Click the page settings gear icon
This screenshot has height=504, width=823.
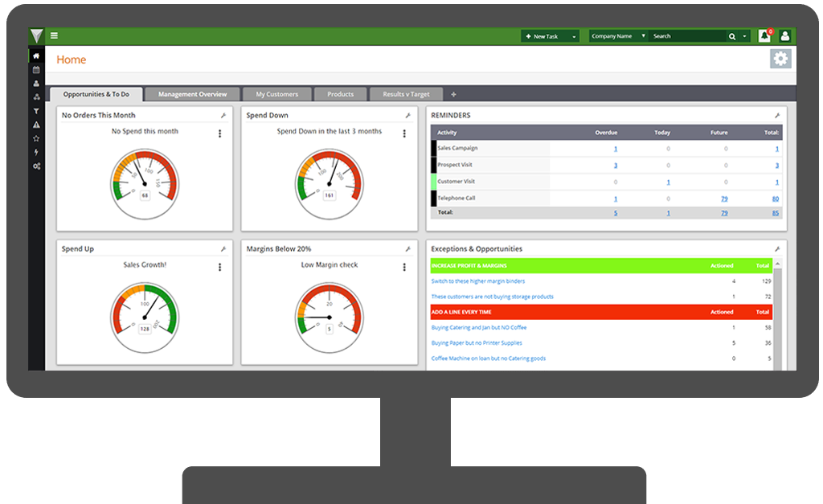pos(780,59)
